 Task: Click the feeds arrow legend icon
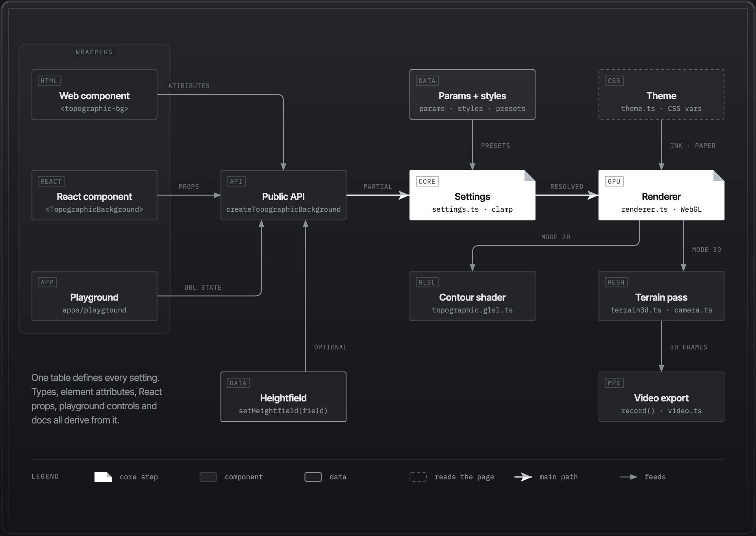coord(628,477)
